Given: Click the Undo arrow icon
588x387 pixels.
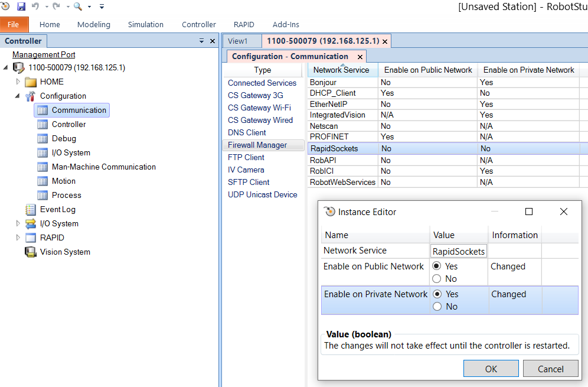Looking at the screenshot, I should (35, 6).
